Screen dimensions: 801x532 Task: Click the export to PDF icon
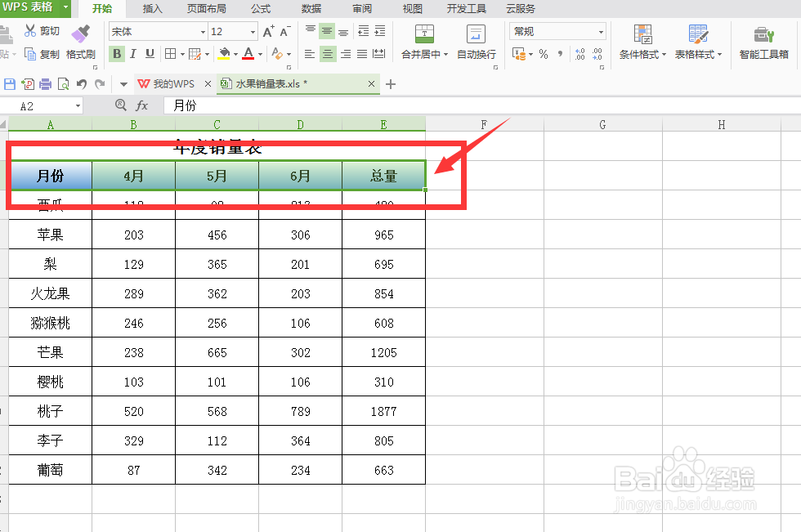(x=28, y=83)
